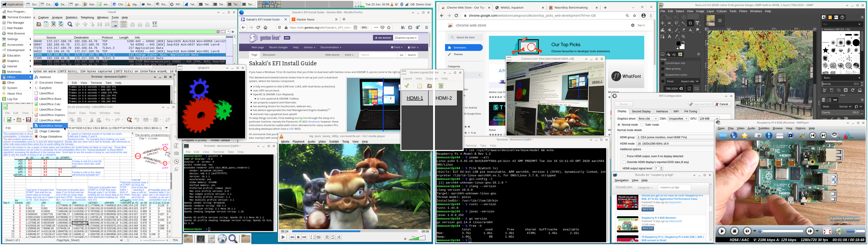Image resolution: width=868 pixels, height=245 pixels.
Task: Toggle VLC fullscreen button
Action: point(312,237)
